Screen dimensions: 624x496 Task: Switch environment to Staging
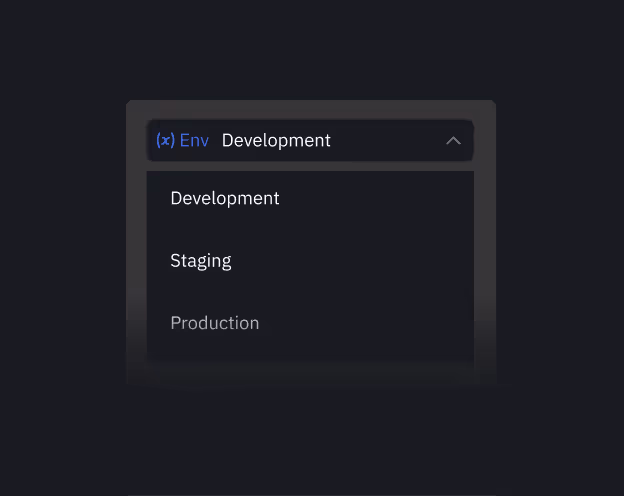[201, 261]
